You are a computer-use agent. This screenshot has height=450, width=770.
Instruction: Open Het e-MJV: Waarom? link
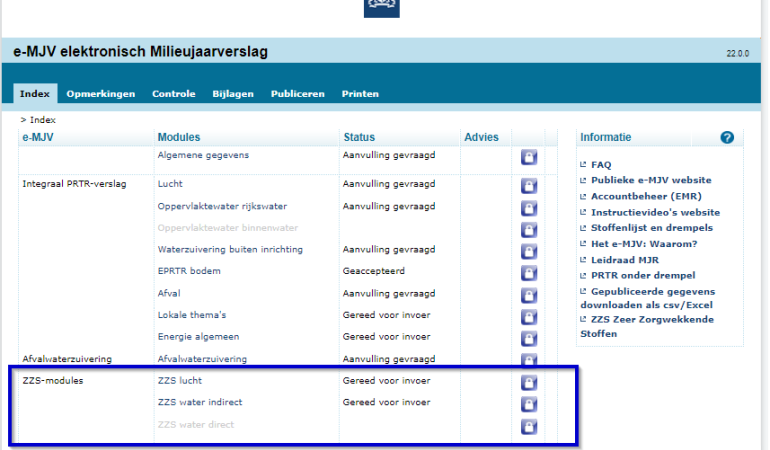click(x=644, y=244)
